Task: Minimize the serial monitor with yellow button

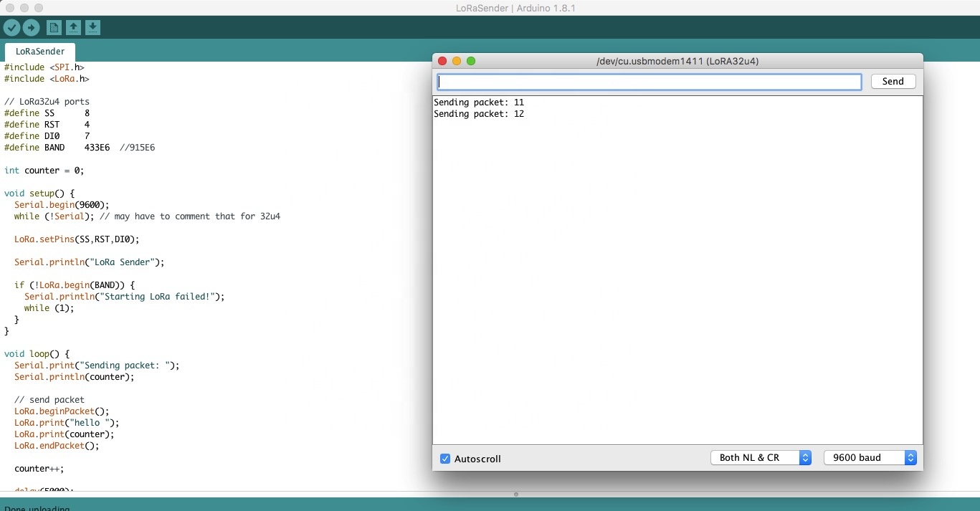Action: pos(457,62)
